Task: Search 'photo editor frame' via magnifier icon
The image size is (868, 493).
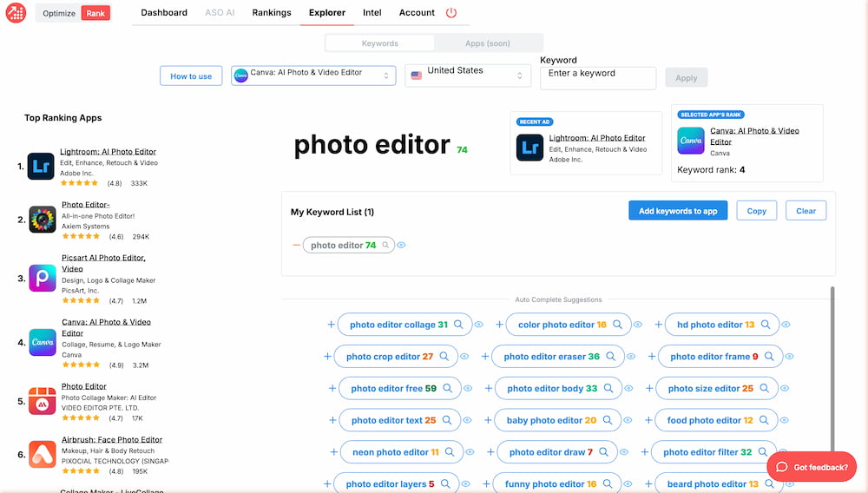Action: [x=769, y=357]
